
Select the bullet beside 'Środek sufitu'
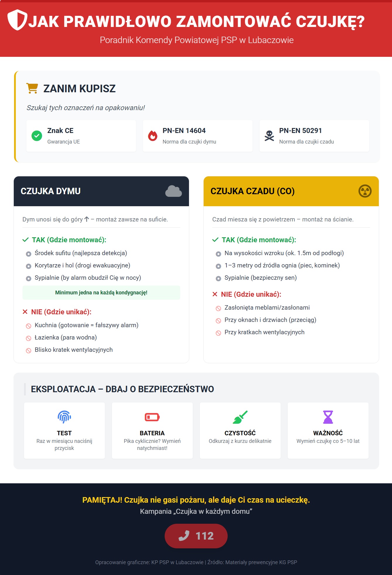(28, 254)
